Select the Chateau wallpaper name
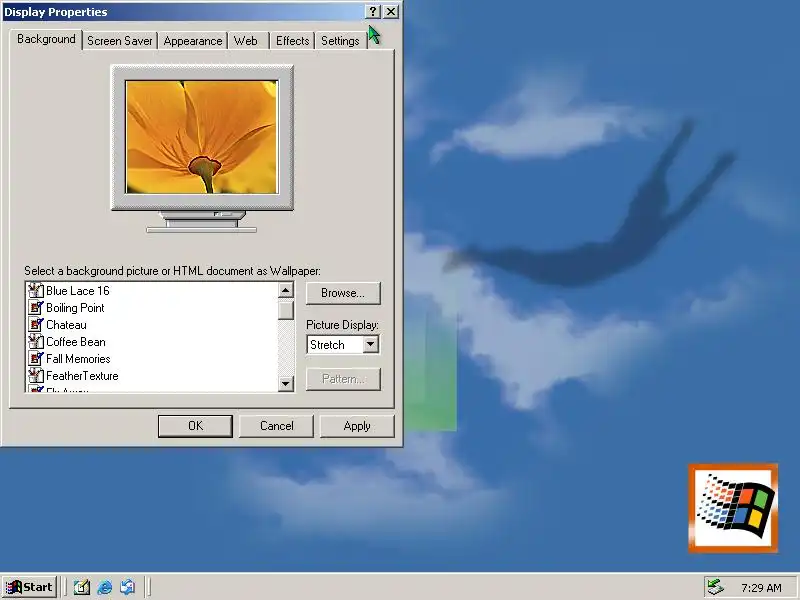Image resolution: width=800 pixels, height=600 pixels. [66, 325]
